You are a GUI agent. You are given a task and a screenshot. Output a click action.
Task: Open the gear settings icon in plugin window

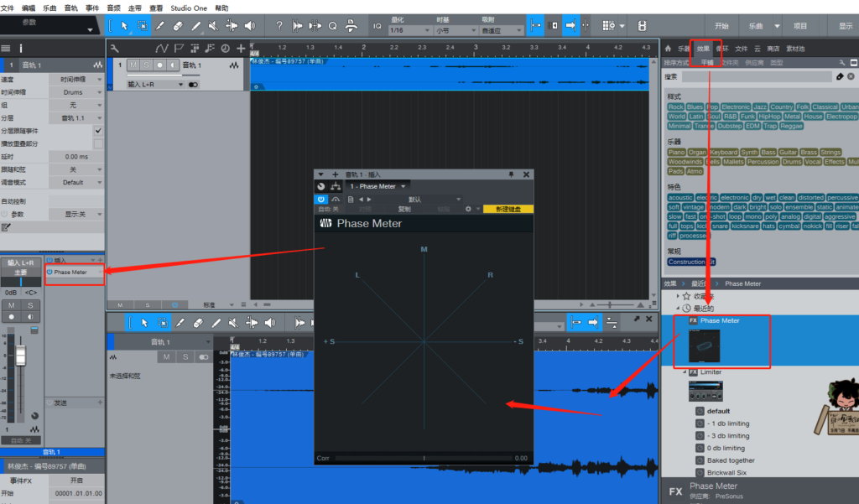pyautogui.click(x=468, y=209)
